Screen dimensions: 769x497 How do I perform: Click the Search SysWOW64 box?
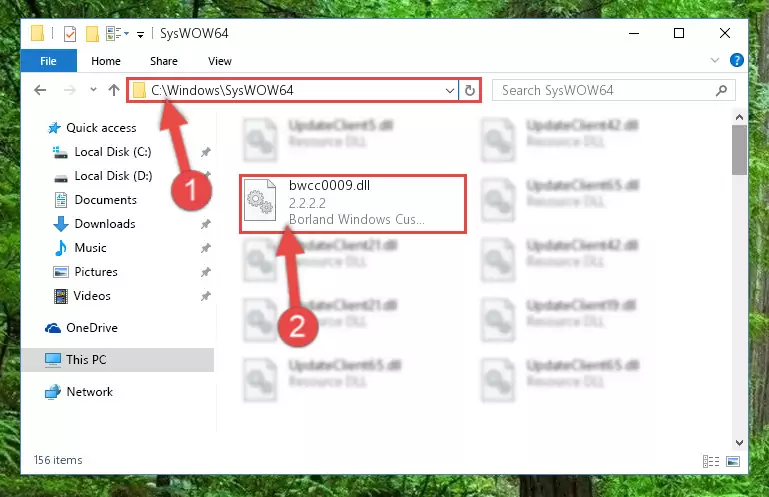(x=614, y=90)
